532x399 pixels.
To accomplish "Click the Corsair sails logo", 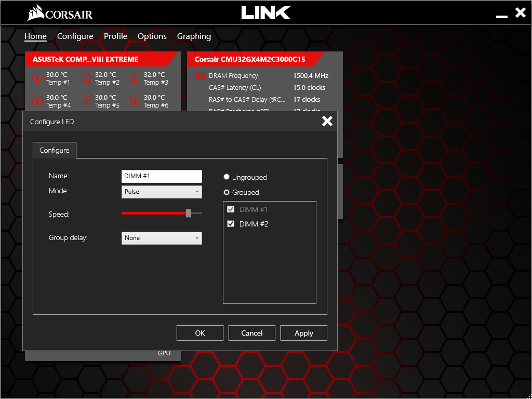I will [36, 14].
